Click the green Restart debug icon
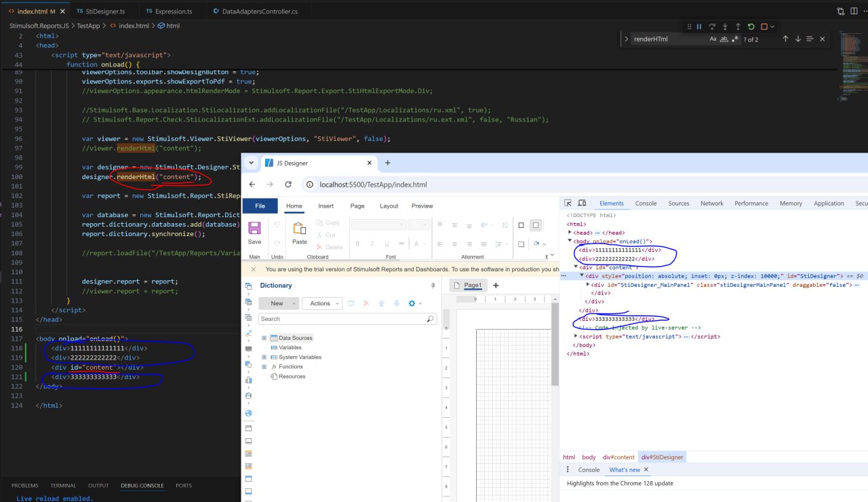 pyautogui.click(x=751, y=26)
